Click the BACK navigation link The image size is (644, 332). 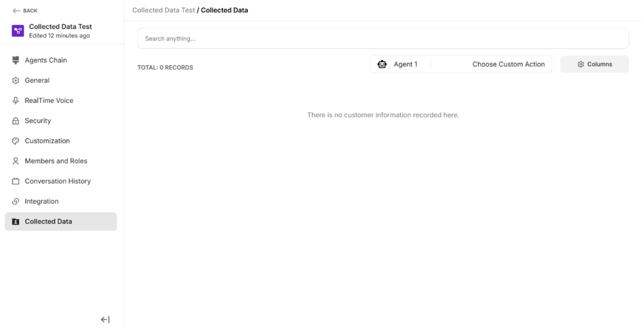tap(25, 11)
